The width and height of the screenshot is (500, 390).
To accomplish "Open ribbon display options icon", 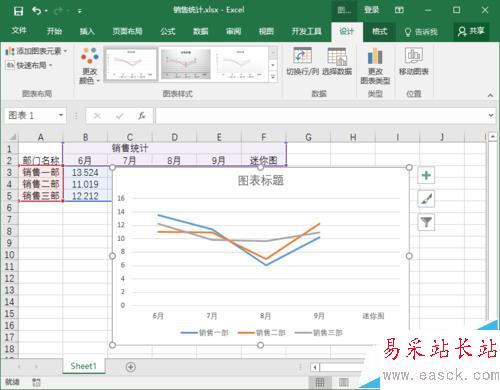I will point(399,10).
